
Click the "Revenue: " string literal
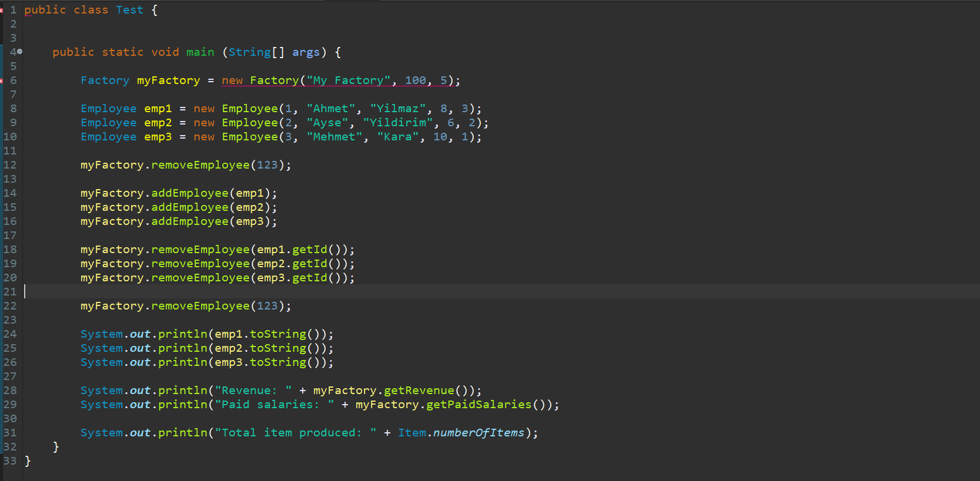[253, 391]
